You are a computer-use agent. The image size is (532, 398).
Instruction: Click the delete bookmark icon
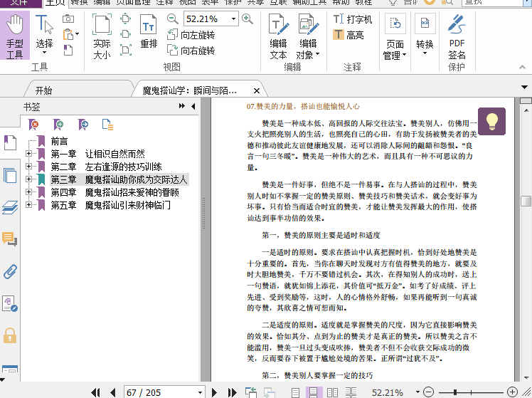33,125
